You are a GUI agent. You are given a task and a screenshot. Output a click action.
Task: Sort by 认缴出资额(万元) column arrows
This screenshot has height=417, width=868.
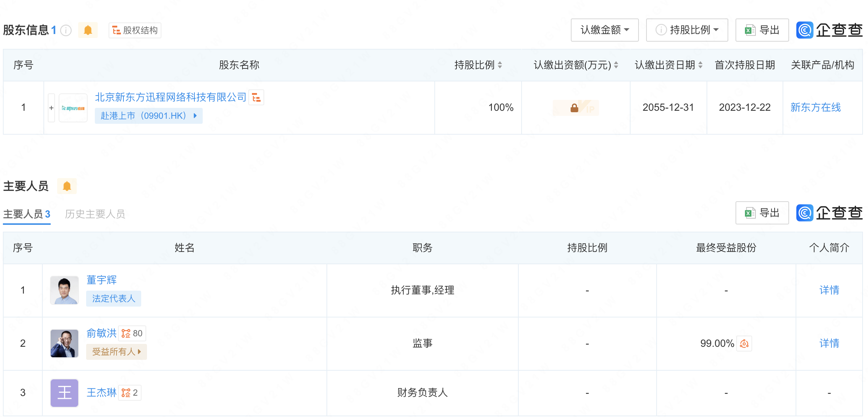coord(616,65)
